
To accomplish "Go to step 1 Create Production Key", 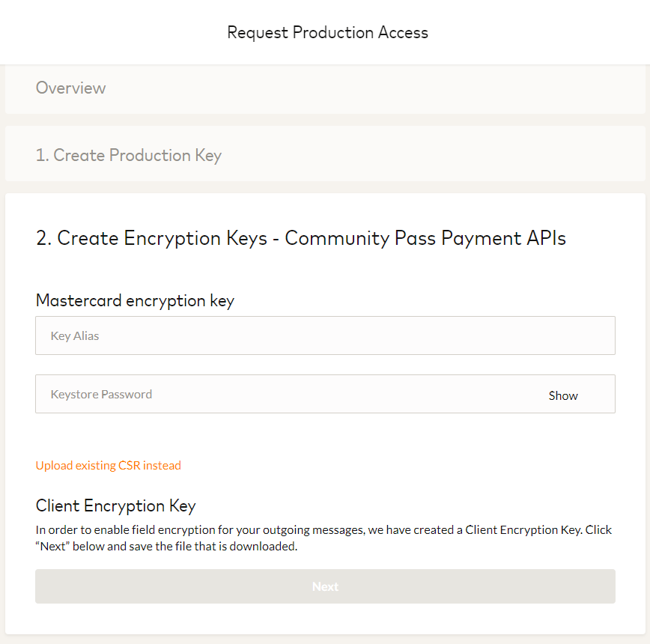I will pos(128,156).
